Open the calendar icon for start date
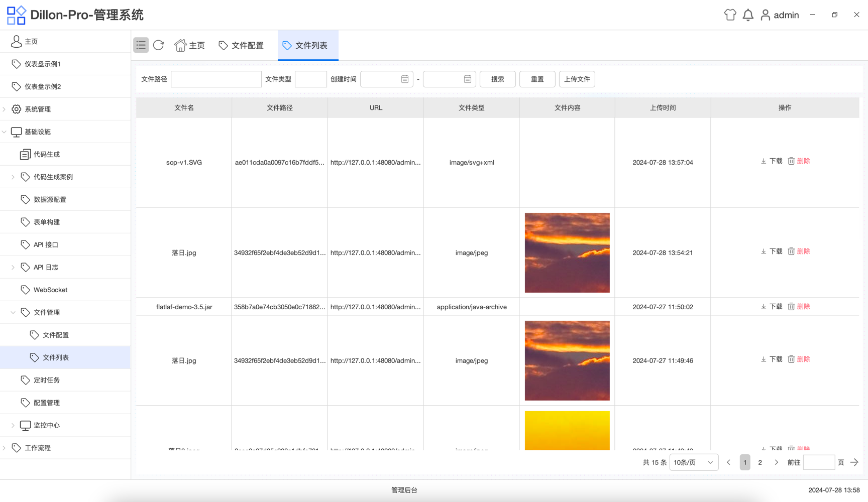This screenshot has height=502, width=868. [x=405, y=79]
